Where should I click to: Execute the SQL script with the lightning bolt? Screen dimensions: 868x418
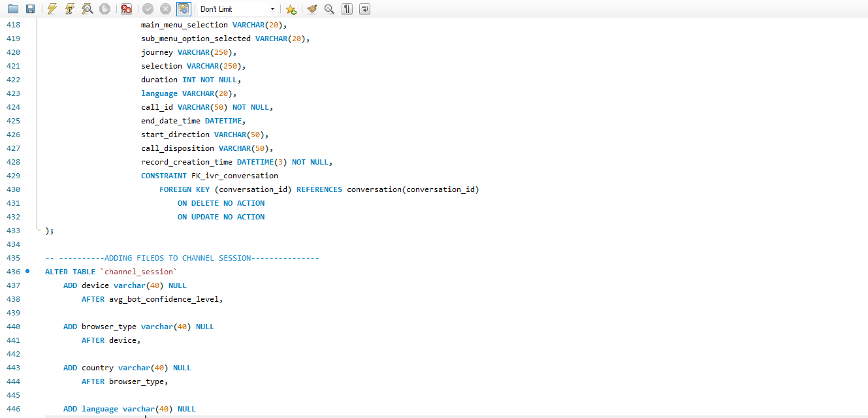[x=52, y=9]
